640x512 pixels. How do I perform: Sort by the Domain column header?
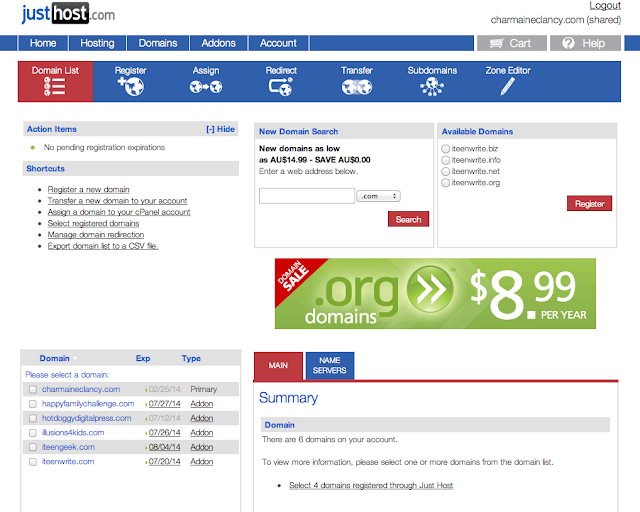click(54, 358)
